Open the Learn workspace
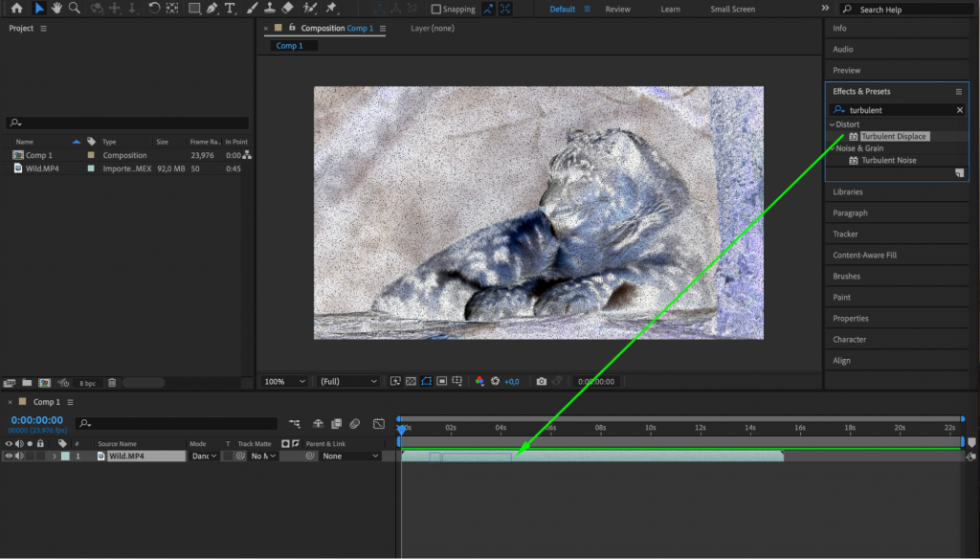The height and width of the screenshot is (559, 980). (670, 9)
